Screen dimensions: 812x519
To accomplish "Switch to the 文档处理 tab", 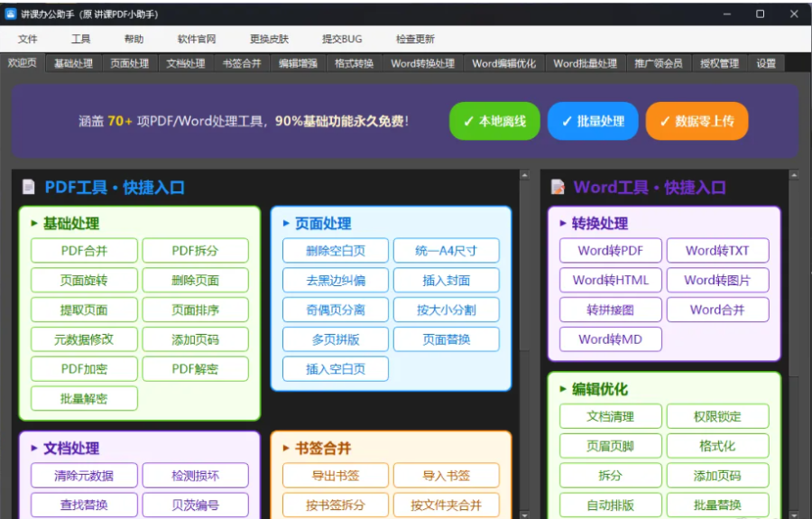I will click(x=186, y=63).
